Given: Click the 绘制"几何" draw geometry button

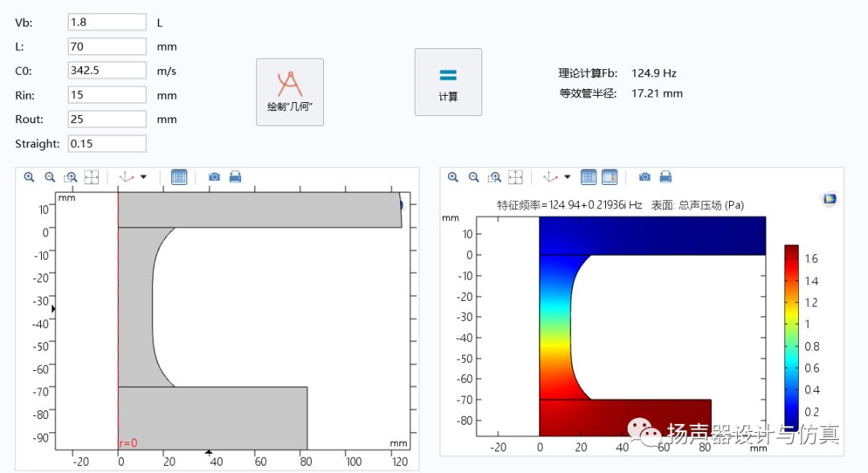Looking at the screenshot, I should (290, 92).
